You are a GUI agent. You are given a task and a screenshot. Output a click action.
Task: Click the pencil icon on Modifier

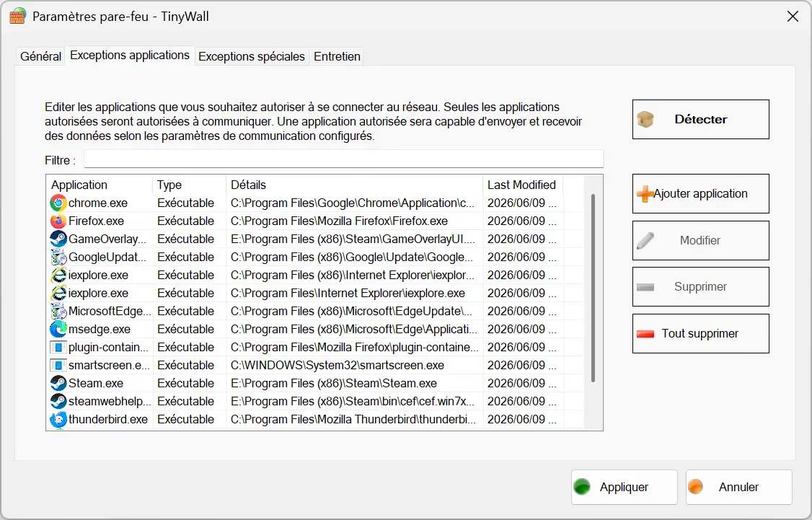click(x=645, y=240)
